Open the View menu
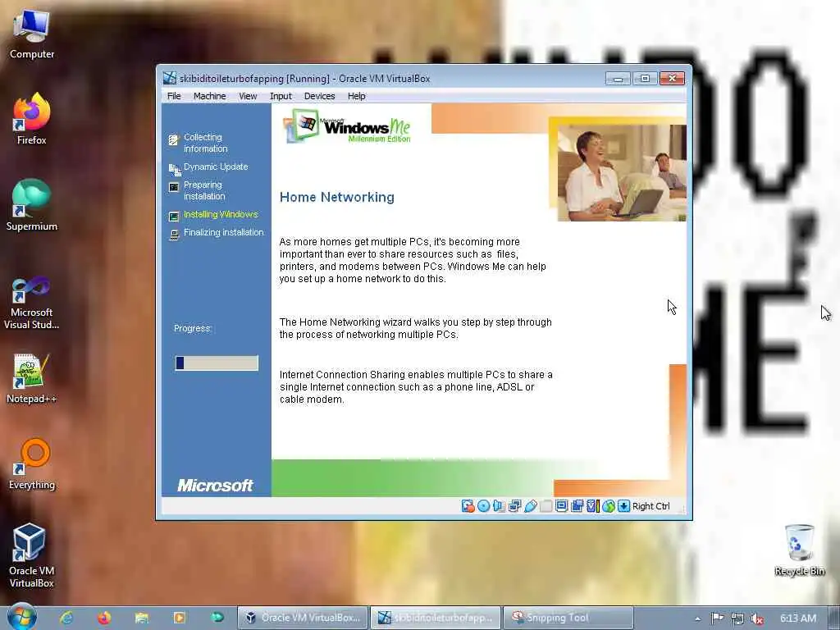The width and height of the screenshot is (840, 630). click(x=248, y=96)
